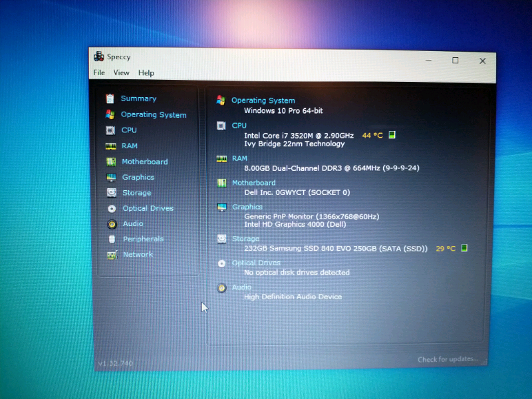Click the Motherboard icon in the sidebar
This screenshot has height=399, width=532.
[x=111, y=162]
